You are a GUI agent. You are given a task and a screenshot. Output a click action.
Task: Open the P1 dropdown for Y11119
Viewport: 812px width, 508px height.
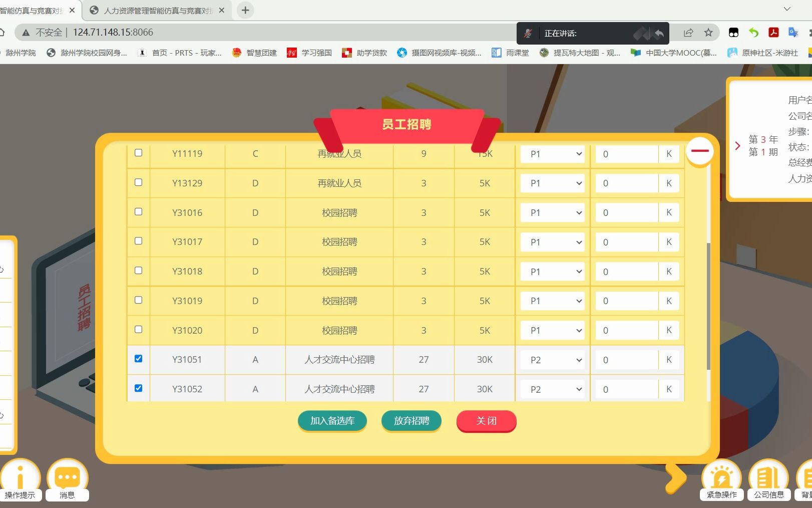point(553,154)
